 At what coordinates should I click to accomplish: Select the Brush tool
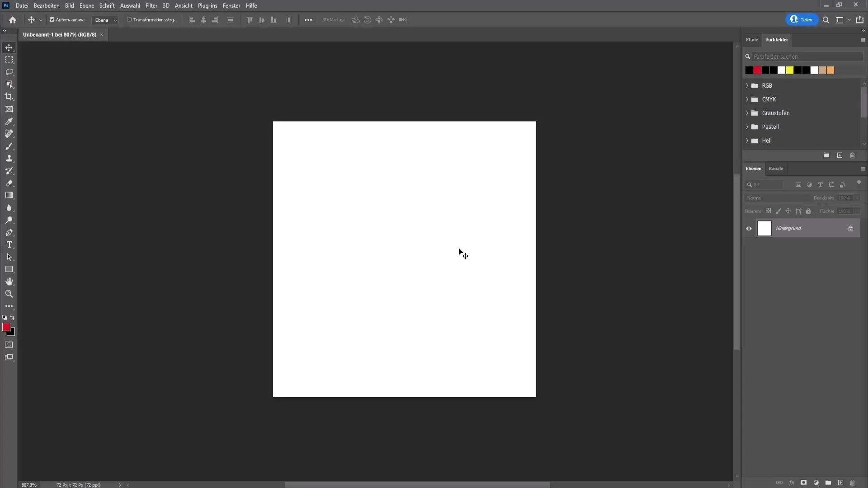click(9, 146)
